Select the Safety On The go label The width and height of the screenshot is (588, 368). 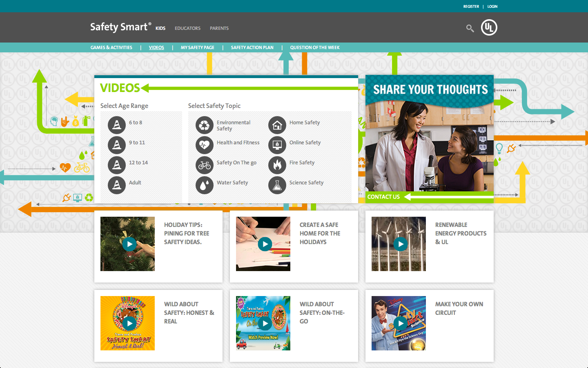point(236,162)
